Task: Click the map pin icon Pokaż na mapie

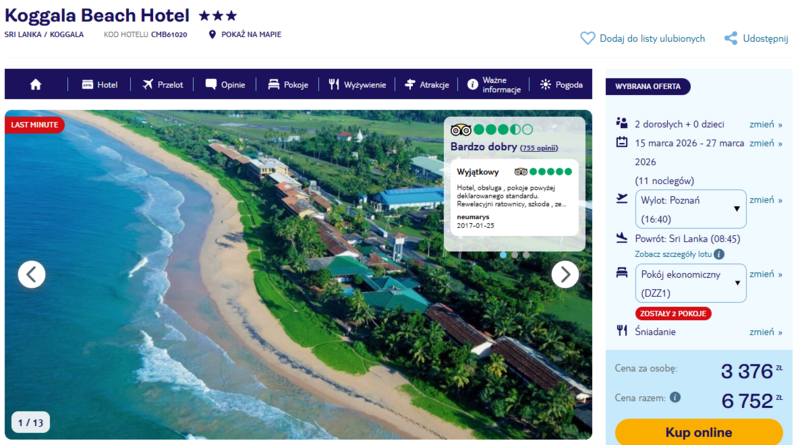Action: tap(213, 34)
